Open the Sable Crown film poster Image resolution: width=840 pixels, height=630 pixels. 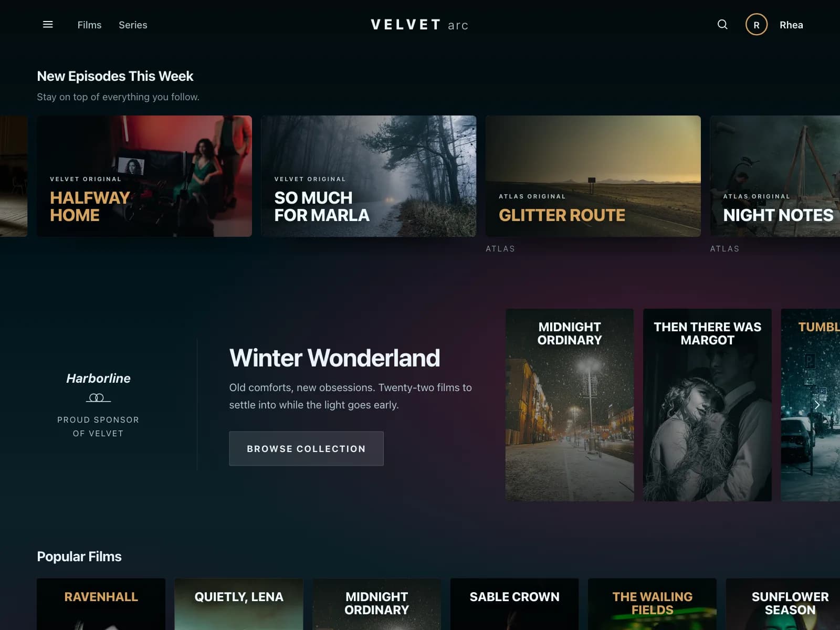coord(514,604)
